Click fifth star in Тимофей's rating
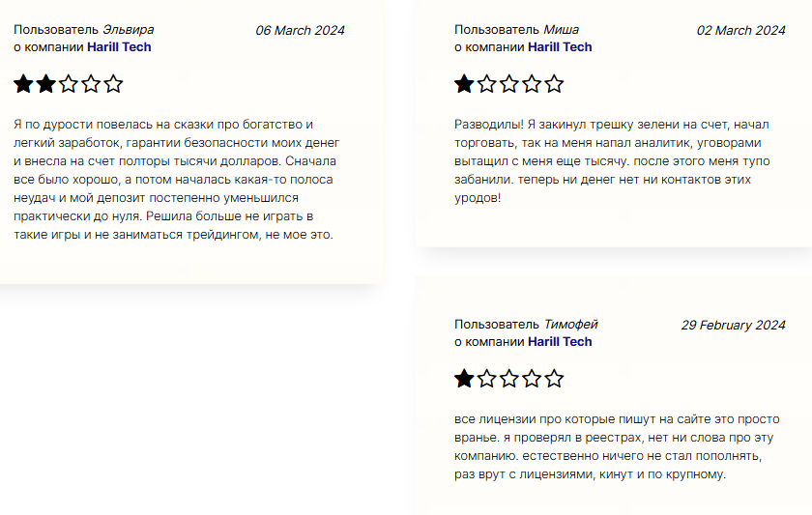This screenshot has height=515, width=812. (554, 379)
